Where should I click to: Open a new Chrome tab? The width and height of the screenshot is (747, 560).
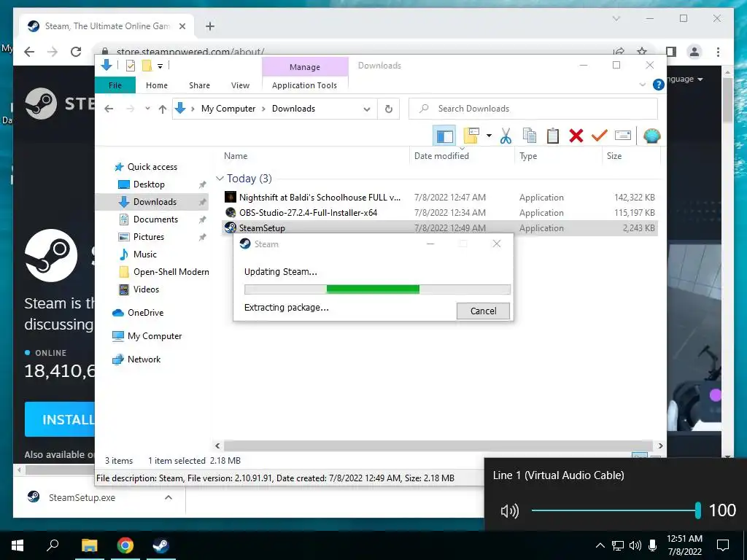point(209,26)
